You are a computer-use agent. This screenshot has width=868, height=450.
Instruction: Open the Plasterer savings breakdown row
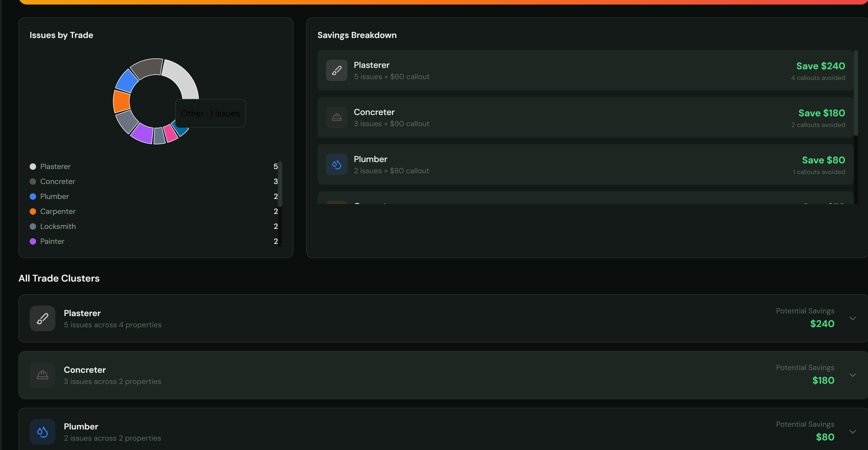point(585,70)
